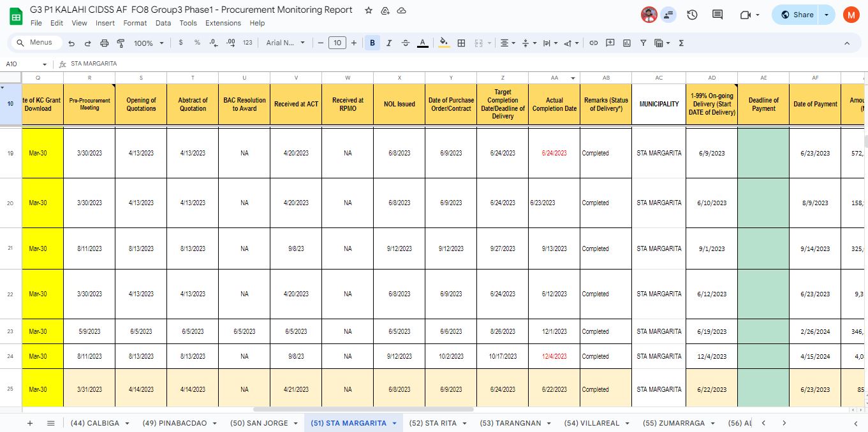Open the Arial font family dropdown

point(285,43)
